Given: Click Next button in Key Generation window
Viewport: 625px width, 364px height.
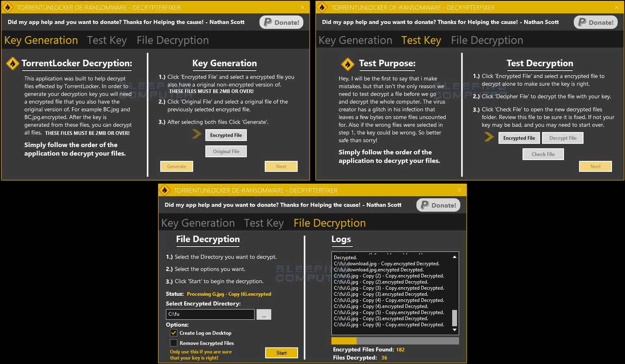Looking at the screenshot, I should click(x=281, y=167).
